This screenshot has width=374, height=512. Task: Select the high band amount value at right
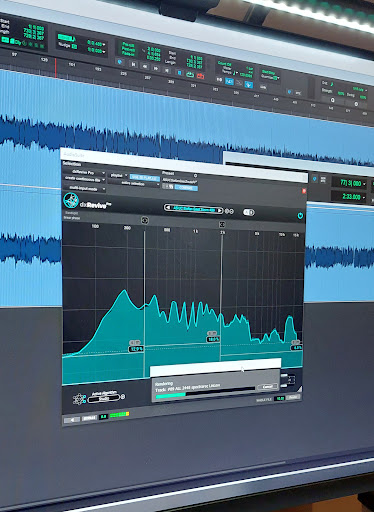(297, 348)
